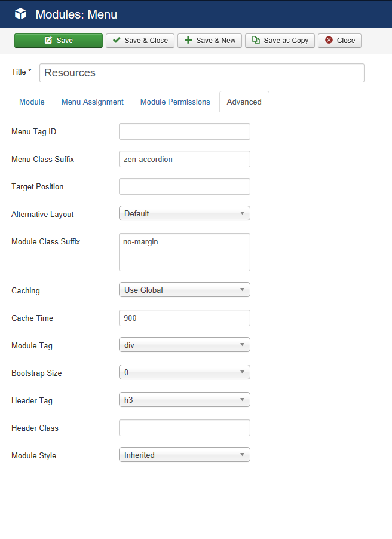Image resolution: width=392 pixels, height=539 pixels.
Task: Click the Title field containing Resources
Action: pyautogui.click(x=202, y=73)
